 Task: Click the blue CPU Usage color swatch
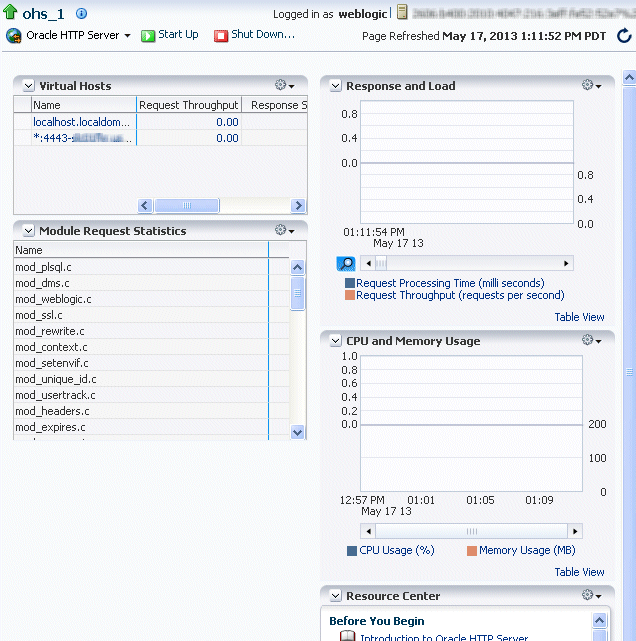point(352,551)
